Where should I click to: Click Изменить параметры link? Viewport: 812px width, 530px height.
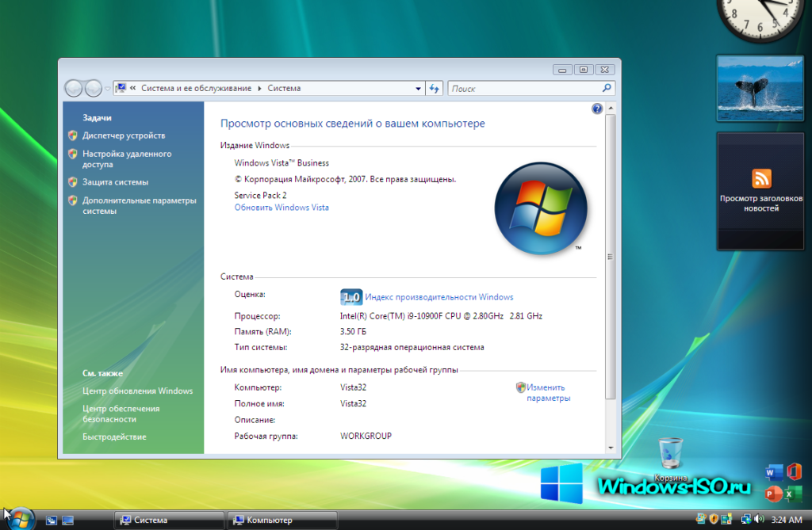[549, 393]
